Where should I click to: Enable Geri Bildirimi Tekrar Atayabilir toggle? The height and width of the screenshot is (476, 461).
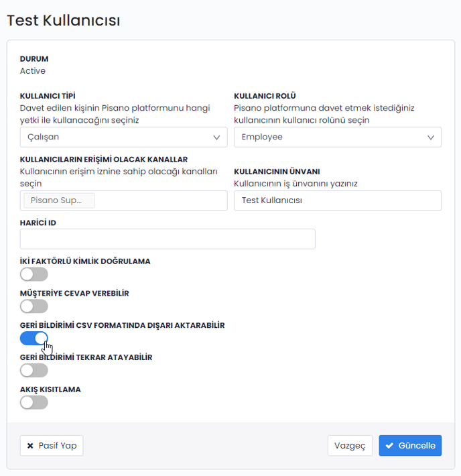click(34, 370)
